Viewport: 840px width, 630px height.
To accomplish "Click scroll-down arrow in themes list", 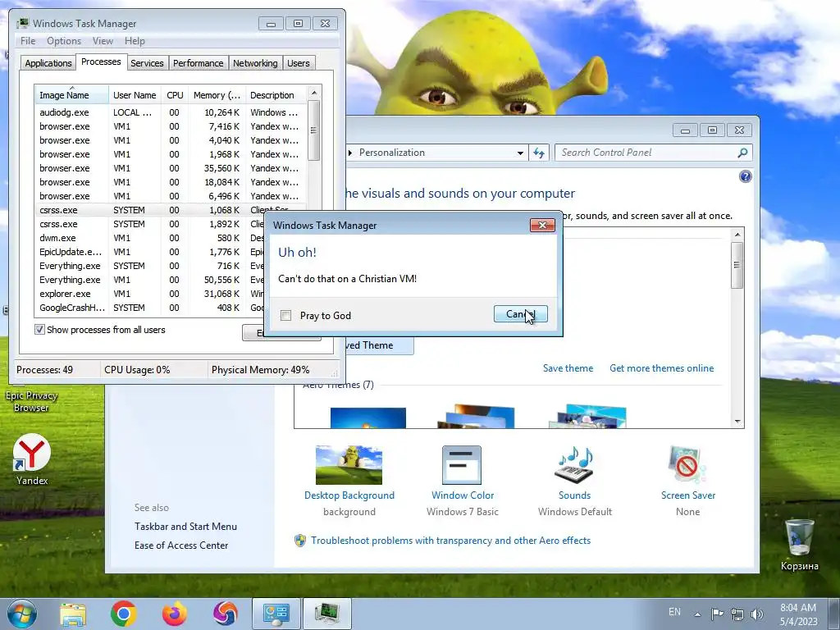I will [737, 422].
